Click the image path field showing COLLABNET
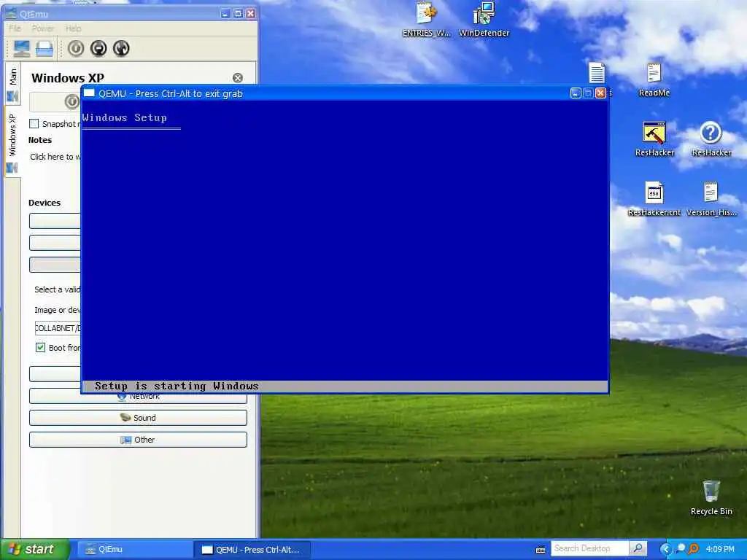747x560 pixels. pyautogui.click(x=58, y=328)
